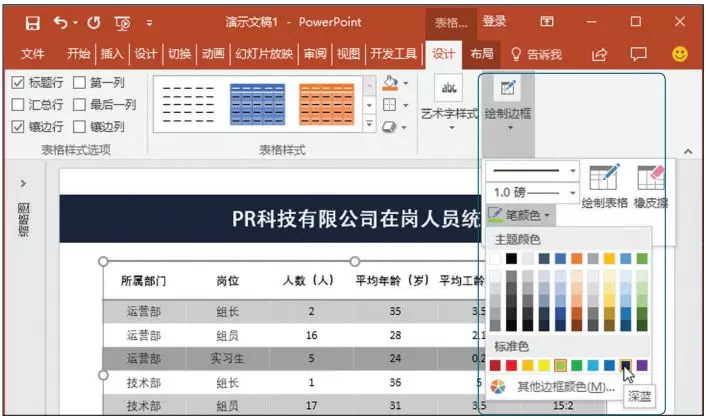Enable the 第一列 checkbox

(79, 82)
